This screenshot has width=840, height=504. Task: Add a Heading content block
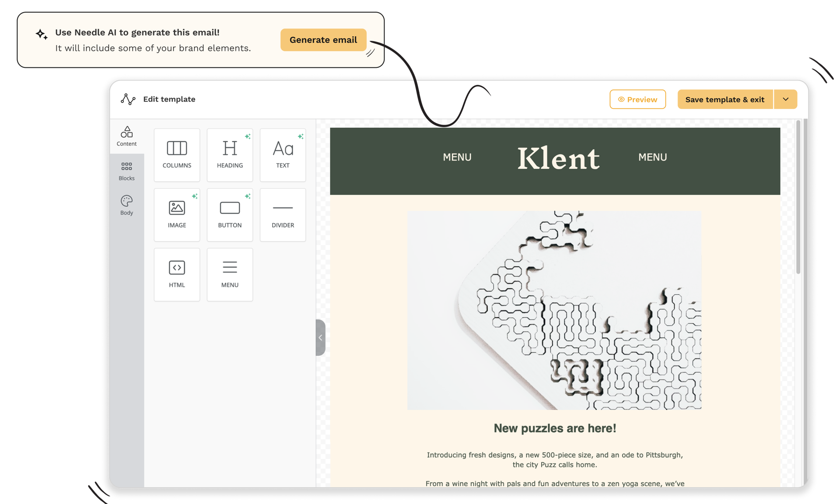(x=230, y=155)
